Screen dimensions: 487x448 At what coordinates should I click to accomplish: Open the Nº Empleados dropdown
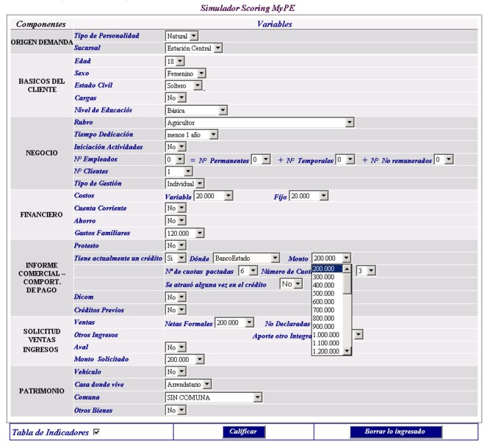click(x=175, y=159)
